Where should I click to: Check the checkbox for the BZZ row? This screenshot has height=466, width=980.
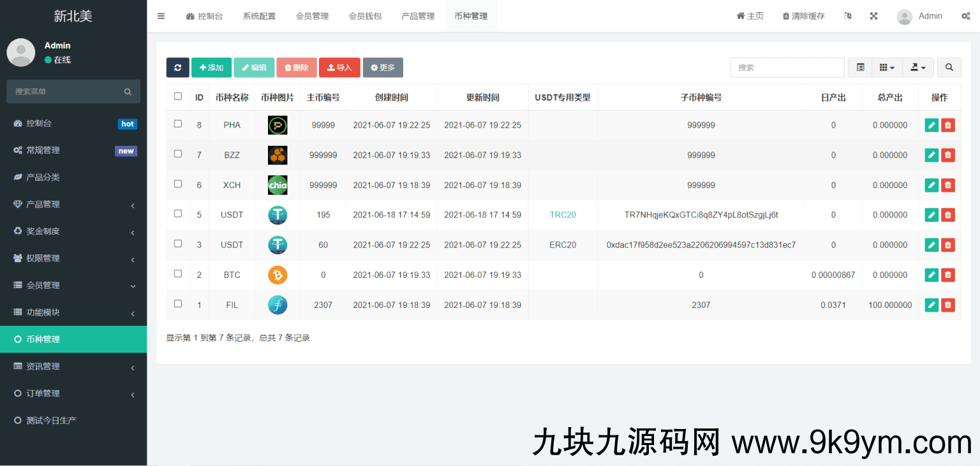[178, 154]
